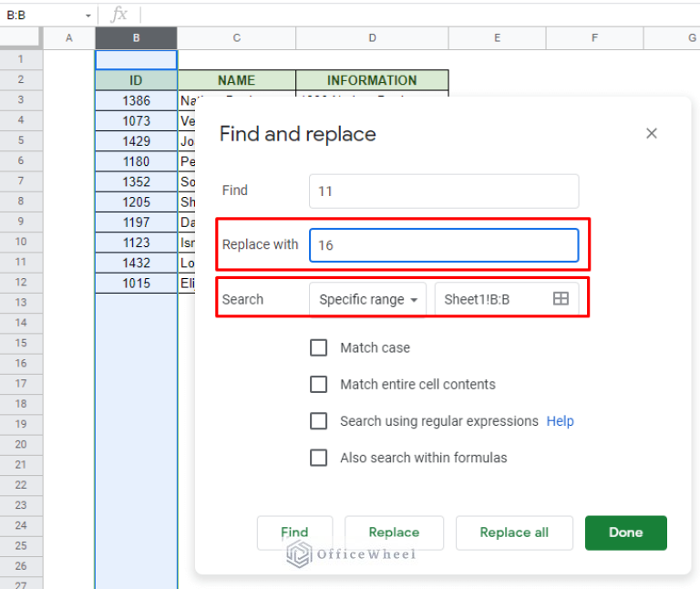The image size is (700, 589).
Task: Select column E header
Action: coord(497,38)
